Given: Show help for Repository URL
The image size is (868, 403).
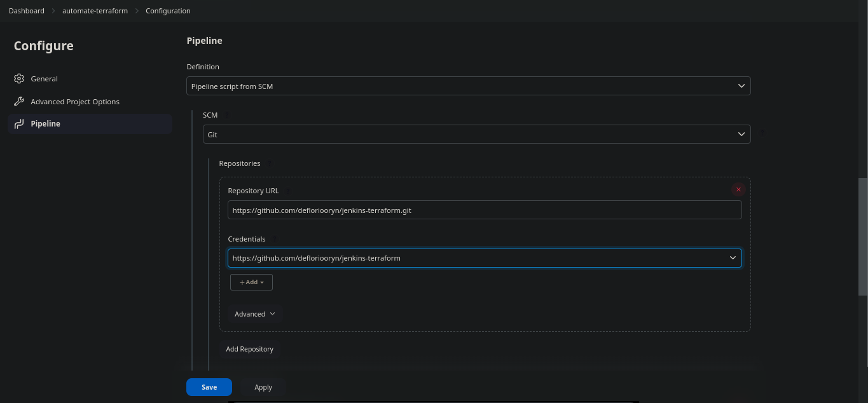Looking at the screenshot, I should pos(288,191).
